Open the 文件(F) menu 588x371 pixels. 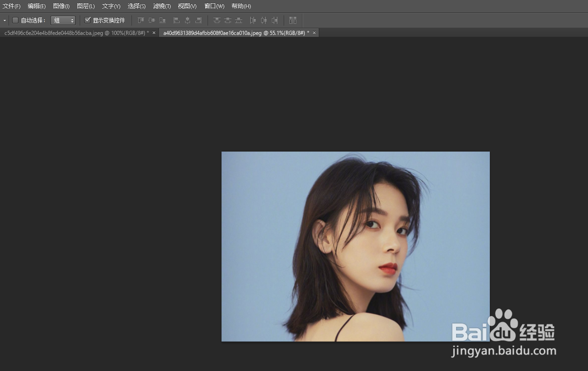point(12,6)
